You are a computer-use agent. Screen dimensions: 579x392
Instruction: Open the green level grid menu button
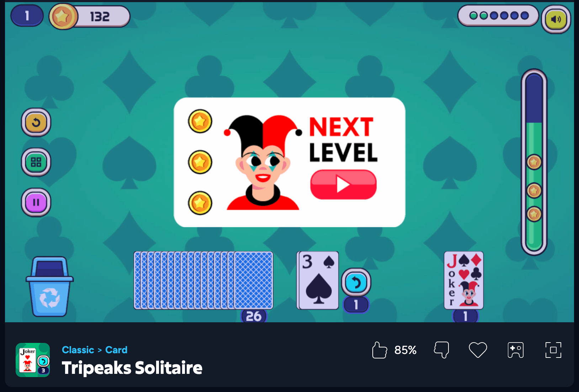pos(36,163)
